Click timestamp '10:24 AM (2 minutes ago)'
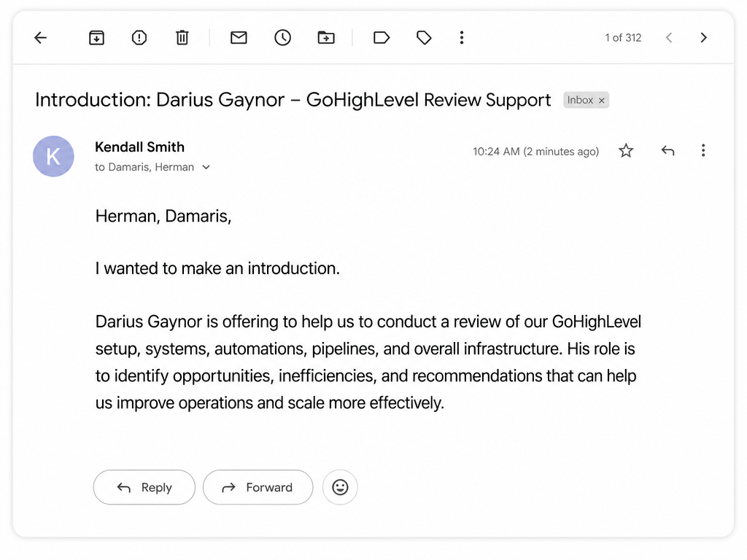Image resolution: width=747 pixels, height=560 pixels. [x=535, y=152]
